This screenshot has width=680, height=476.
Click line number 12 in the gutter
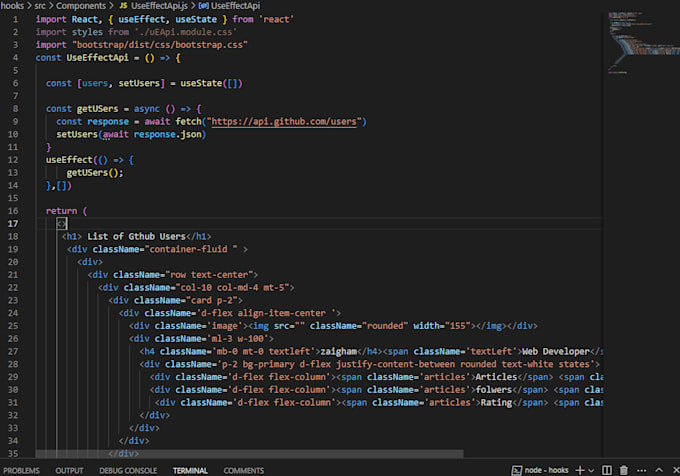click(13, 160)
